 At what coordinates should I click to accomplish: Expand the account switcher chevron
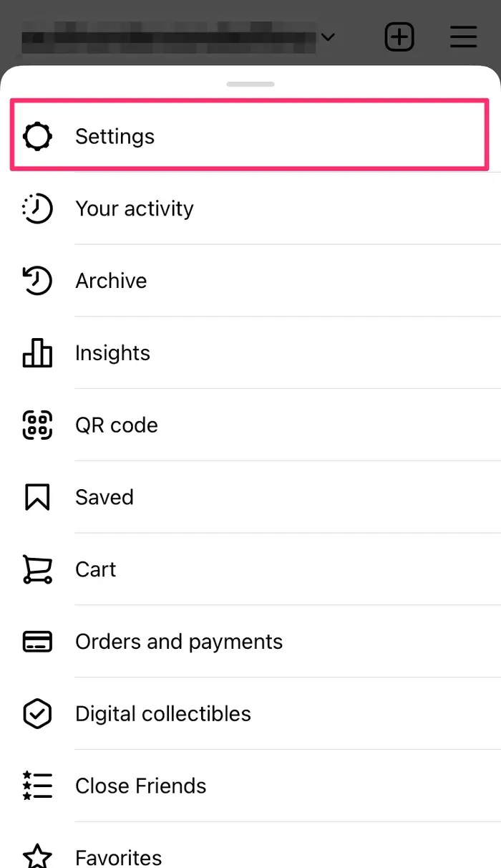tap(328, 37)
